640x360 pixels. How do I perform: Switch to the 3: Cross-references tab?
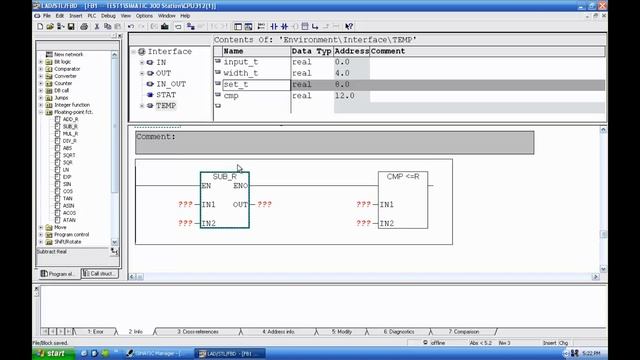(x=198, y=332)
